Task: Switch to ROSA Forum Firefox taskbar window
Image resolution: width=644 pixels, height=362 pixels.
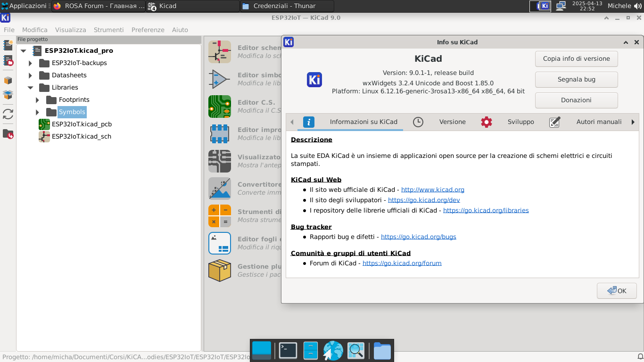Action: coord(99,6)
